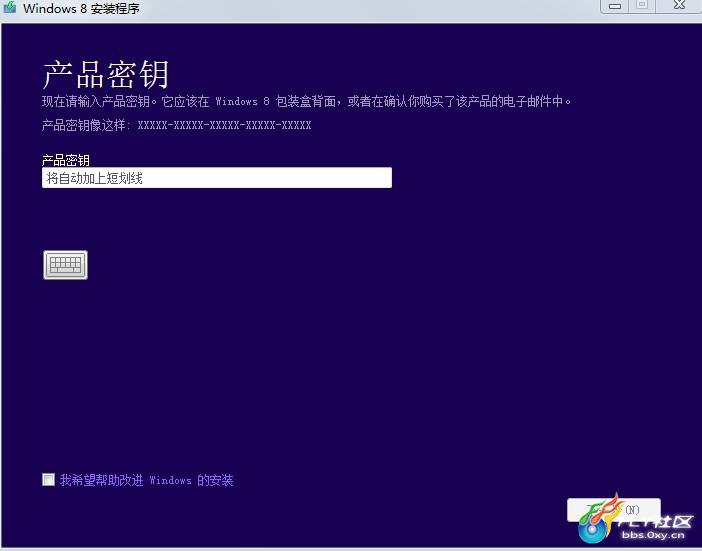The image size is (702, 551).
Task: Enable the help improve Windows installation checkbox
Action: [x=48, y=479]
